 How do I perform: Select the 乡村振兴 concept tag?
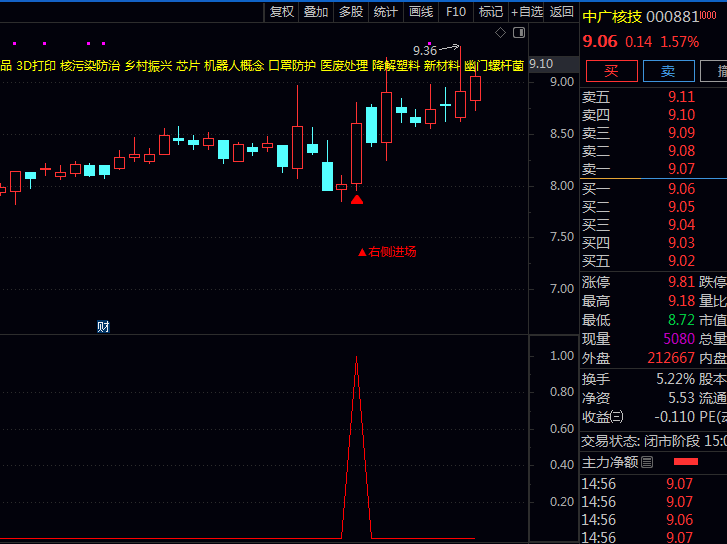pyautogui.click(x=148, y=66)
